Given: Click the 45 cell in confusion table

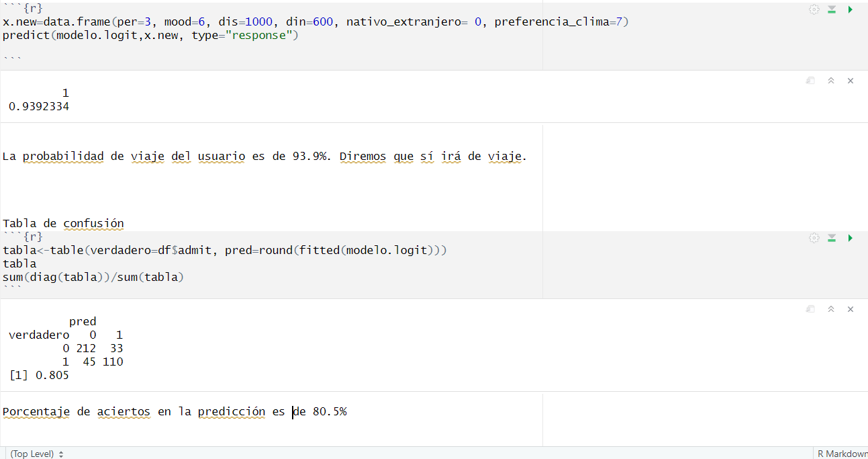Looking at the screenshot, I should [89, 362].
